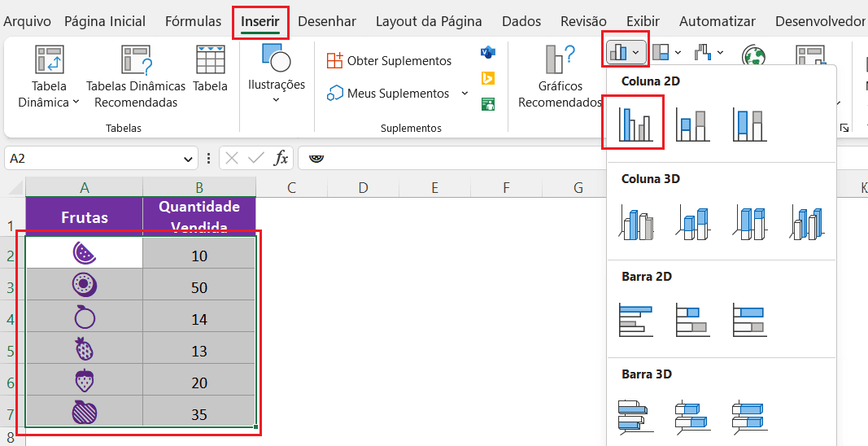
Task: Open the Layout da Página tab
Action: click(x=428, y=22)
